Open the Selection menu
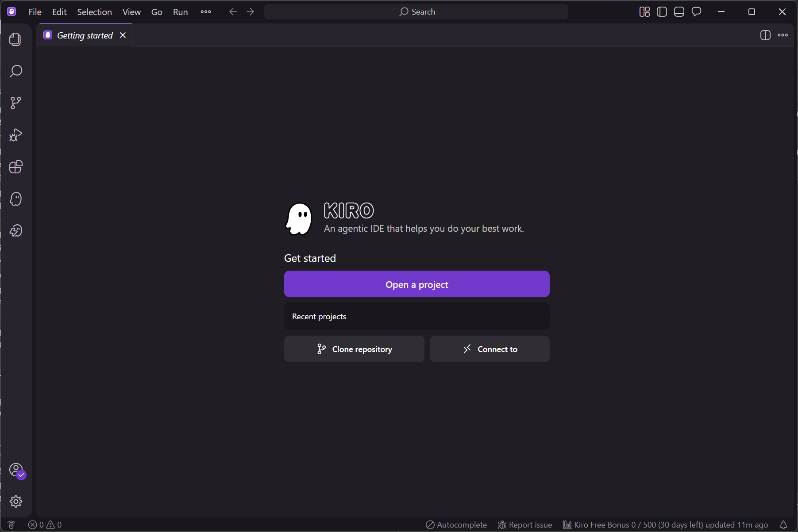 [x=94, y=12]
